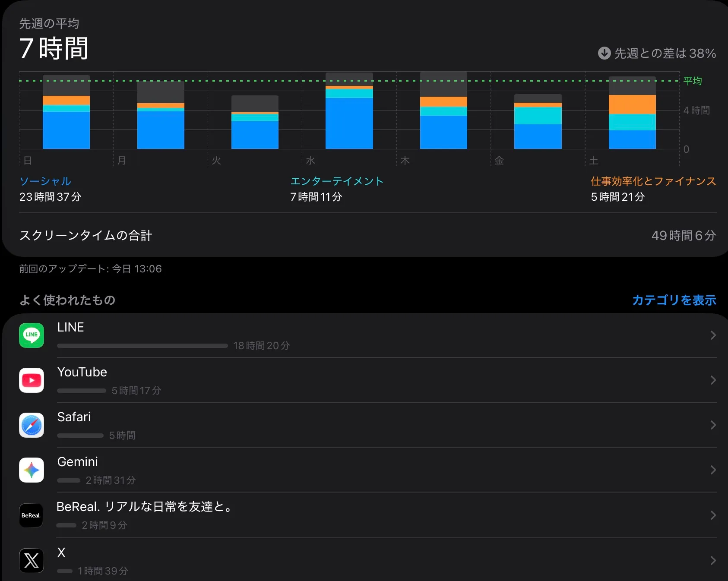
Task: Click the down-arrow icon beside 先週との差は38%
Action: click(604, 53)
